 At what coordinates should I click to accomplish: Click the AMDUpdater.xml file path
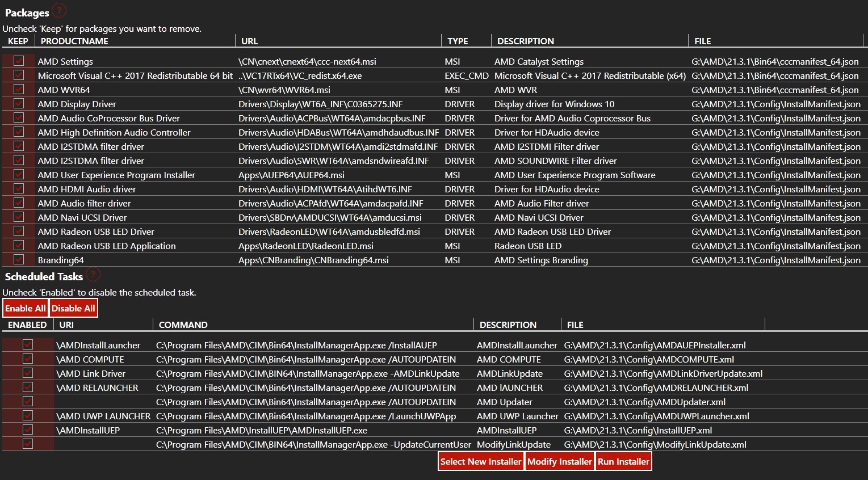645,402
